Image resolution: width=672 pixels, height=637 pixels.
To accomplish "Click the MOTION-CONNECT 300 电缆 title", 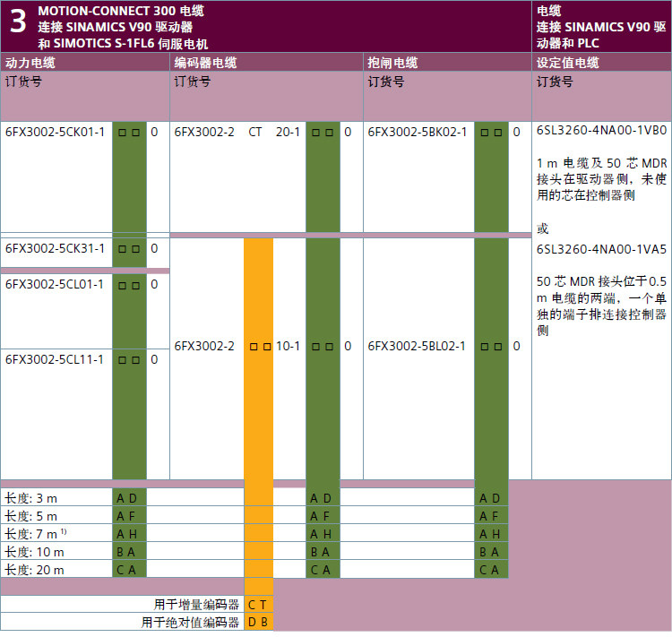I will [121, 11].
